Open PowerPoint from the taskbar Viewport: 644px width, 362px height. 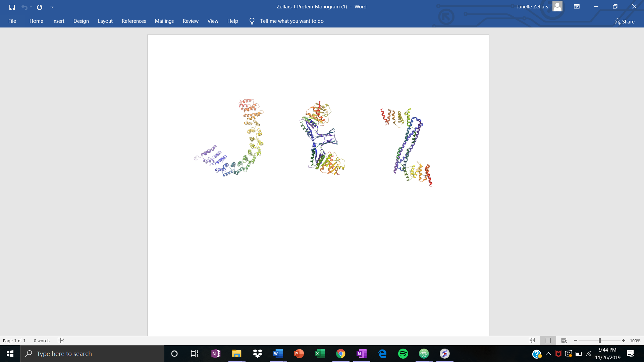(x=299, y=354)
